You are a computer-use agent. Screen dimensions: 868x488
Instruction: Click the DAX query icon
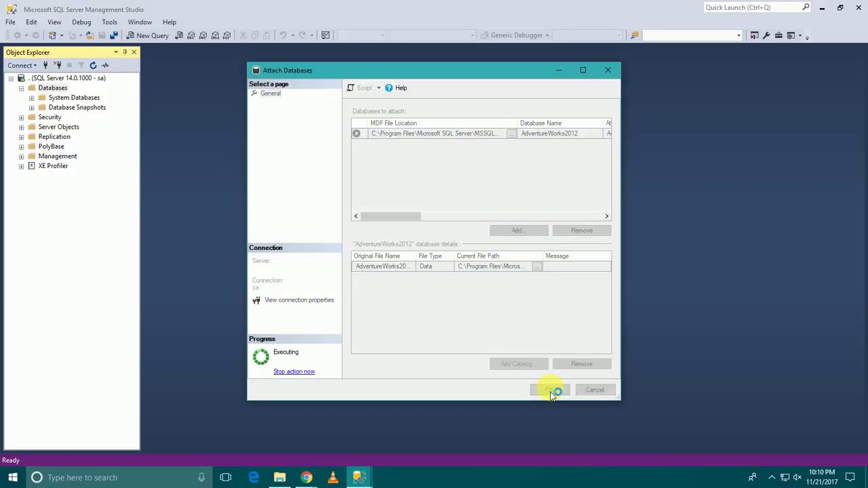tap(226, 35)
